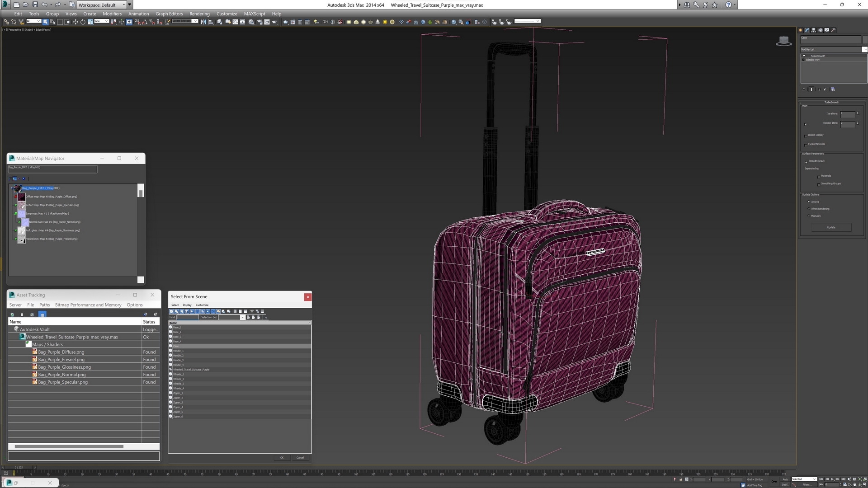Enable Separate by Materials checkbox
The height and width of the screenshot is (488, 868).
click(x=819, y=177)
